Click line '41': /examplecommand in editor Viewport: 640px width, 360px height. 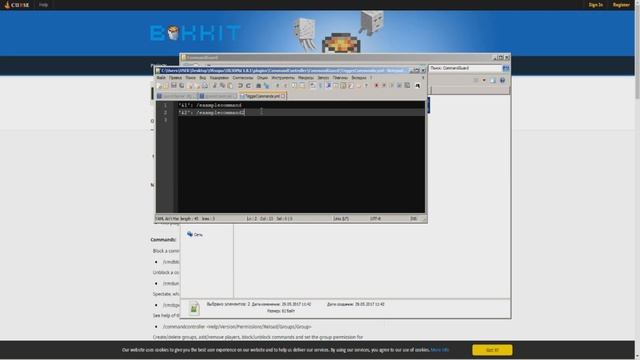(210, 105)
